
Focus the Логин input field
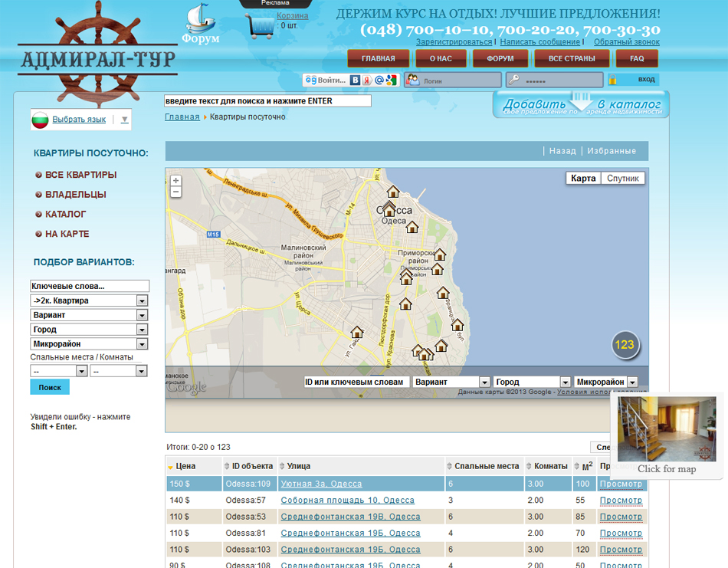[x=453, y=80]
